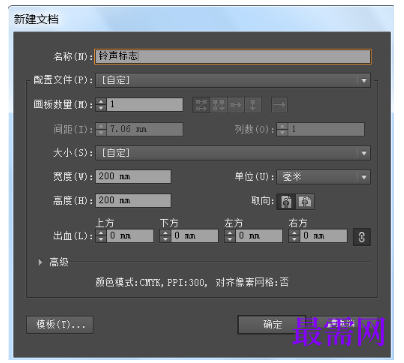This screenshot has width=404, height=363.
Task: Click the 下方 bottom bleed stepper
Action: pos(165,236)
